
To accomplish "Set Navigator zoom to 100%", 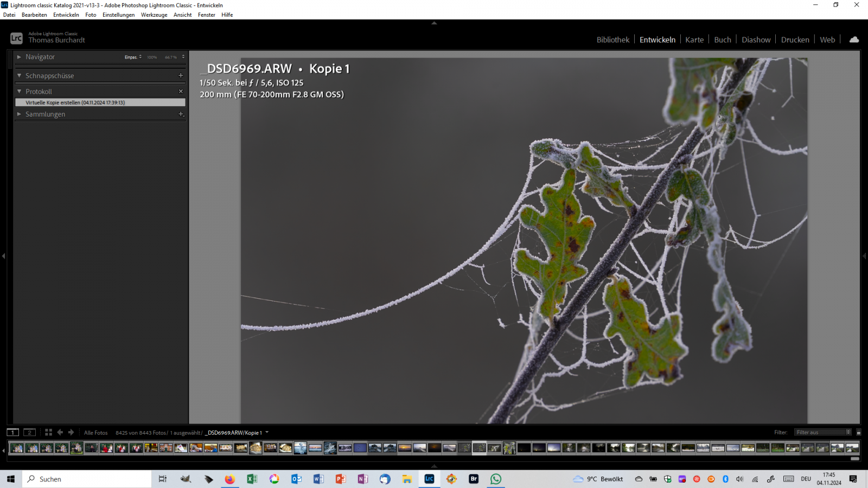I will (x=152, y=57).
